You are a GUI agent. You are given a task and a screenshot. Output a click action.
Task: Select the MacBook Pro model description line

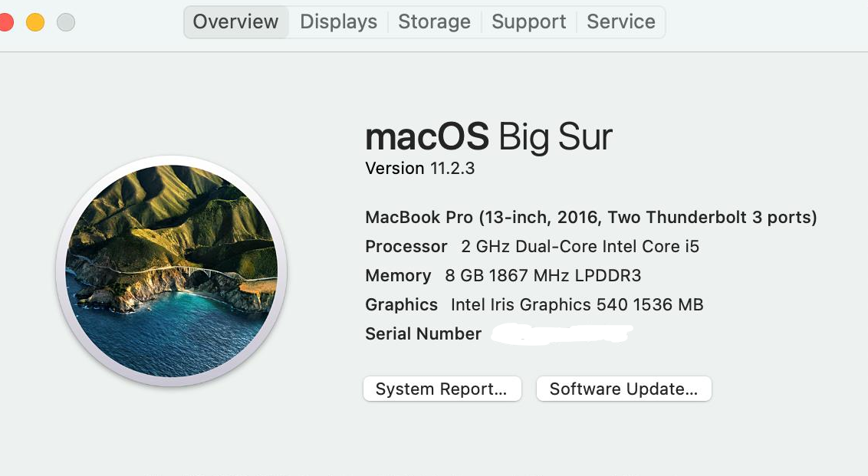[590, 218]
